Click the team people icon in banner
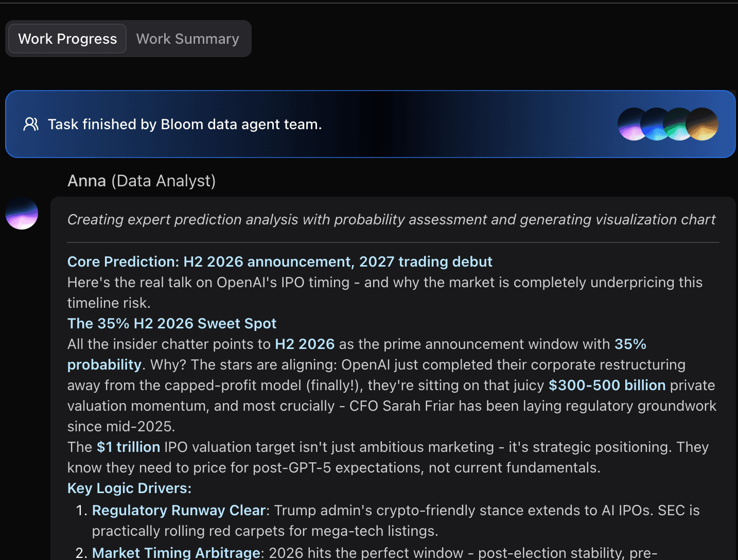Screen dimensions: 738x560 click(x=31, y=124)
